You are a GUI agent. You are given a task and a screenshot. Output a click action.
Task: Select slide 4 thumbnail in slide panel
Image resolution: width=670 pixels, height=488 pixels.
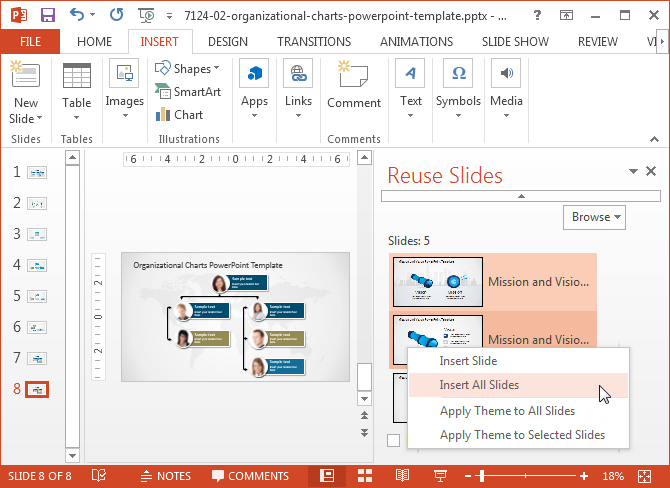point(37,265)
